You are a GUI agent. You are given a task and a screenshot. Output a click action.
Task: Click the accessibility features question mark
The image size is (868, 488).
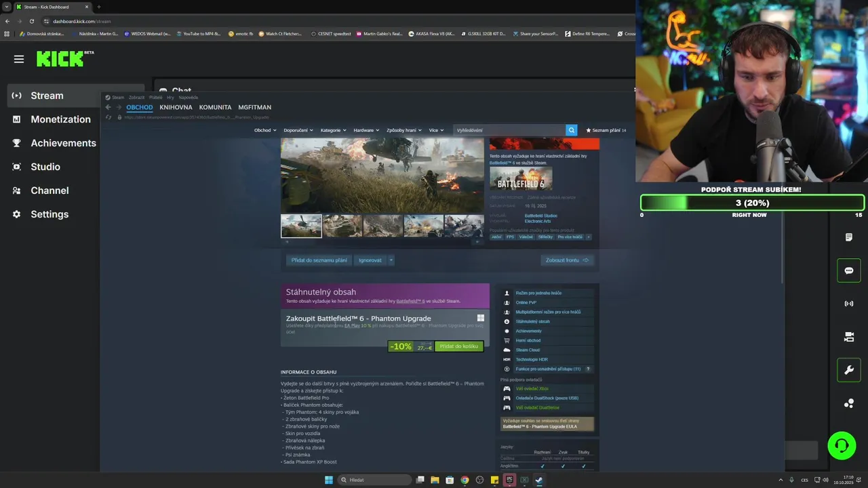point(588,369)
